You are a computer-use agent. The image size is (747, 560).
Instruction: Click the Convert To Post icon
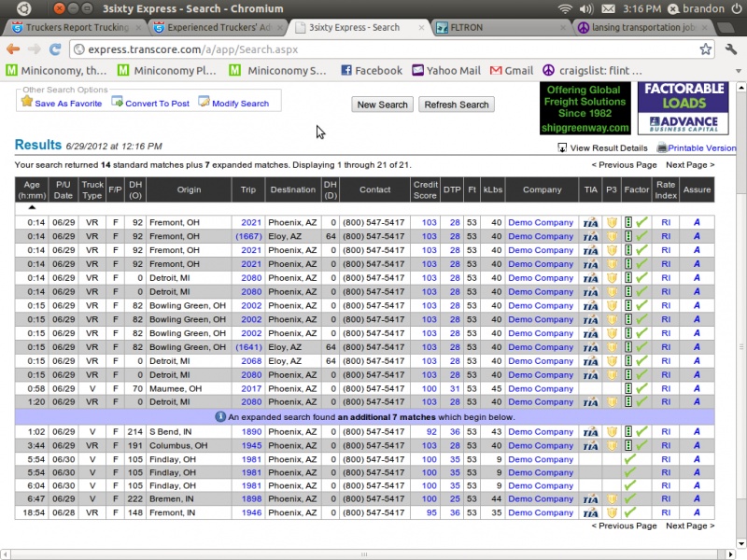(x=118, y=103)
